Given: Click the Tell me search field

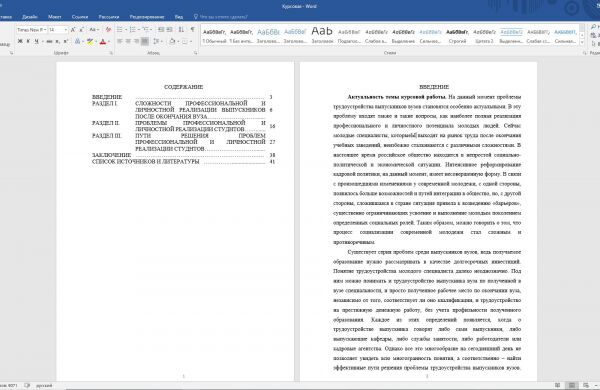Looking at the screenshot, I should (x=220, y=17).
